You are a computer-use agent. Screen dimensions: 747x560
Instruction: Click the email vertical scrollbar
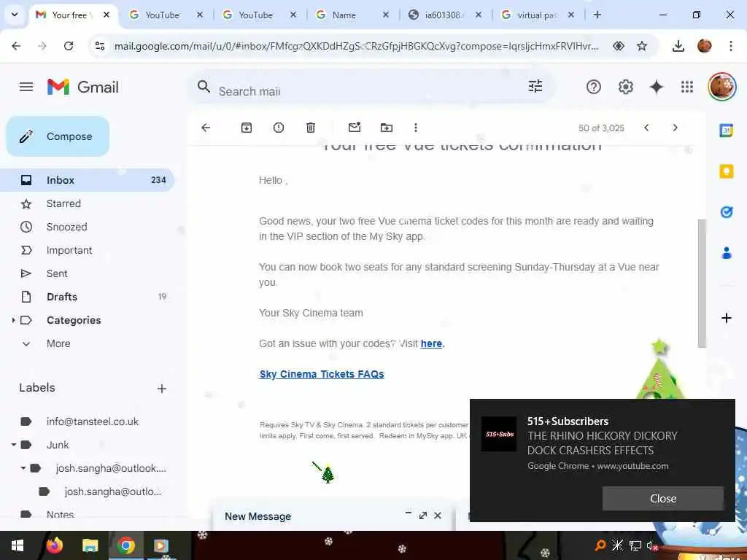pos(701,284)
